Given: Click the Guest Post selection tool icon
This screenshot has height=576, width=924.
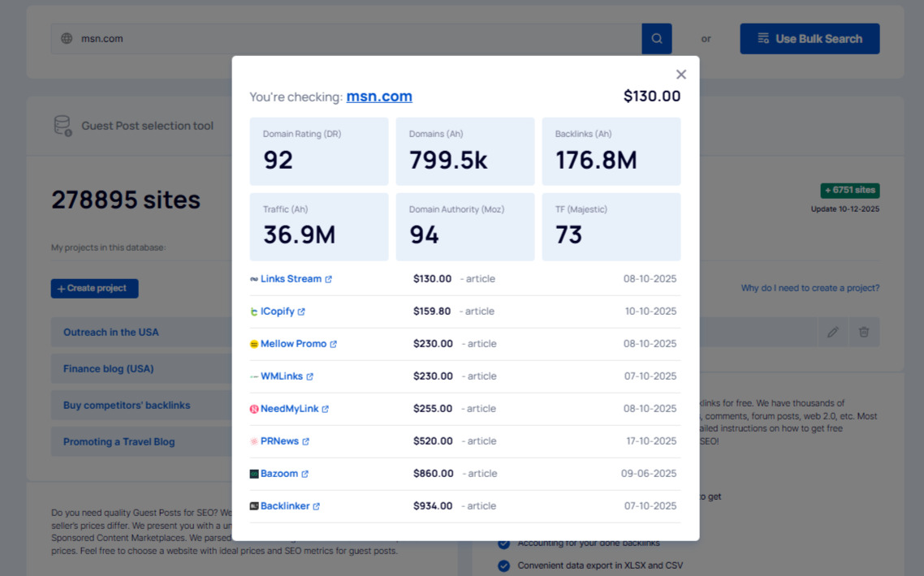Looking at the screenshot, I should pyautogui.click(x=62, y=125).
